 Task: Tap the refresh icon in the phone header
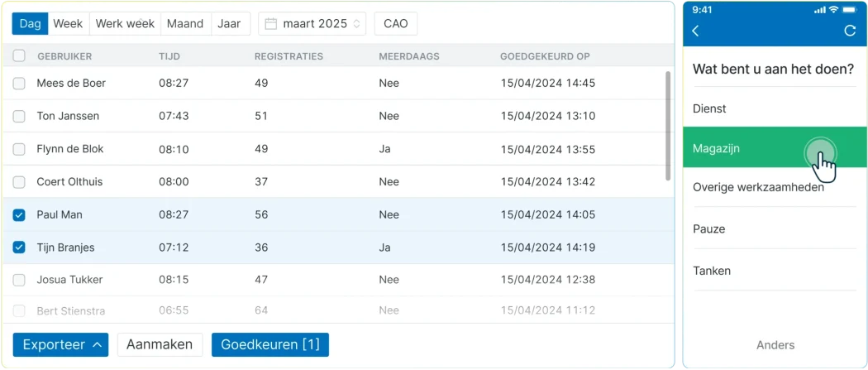(850, 31)
